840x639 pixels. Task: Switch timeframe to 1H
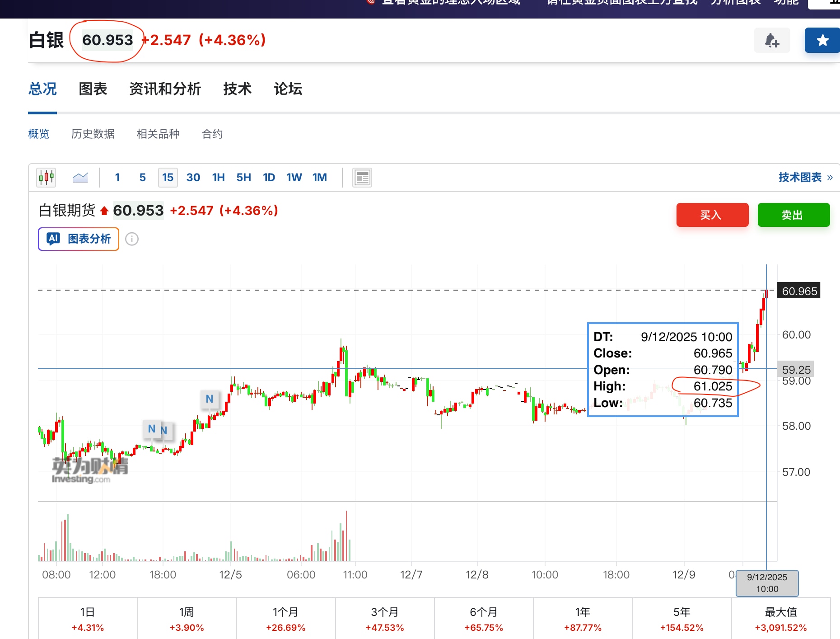pyautogui.click(x=218, y=177)
